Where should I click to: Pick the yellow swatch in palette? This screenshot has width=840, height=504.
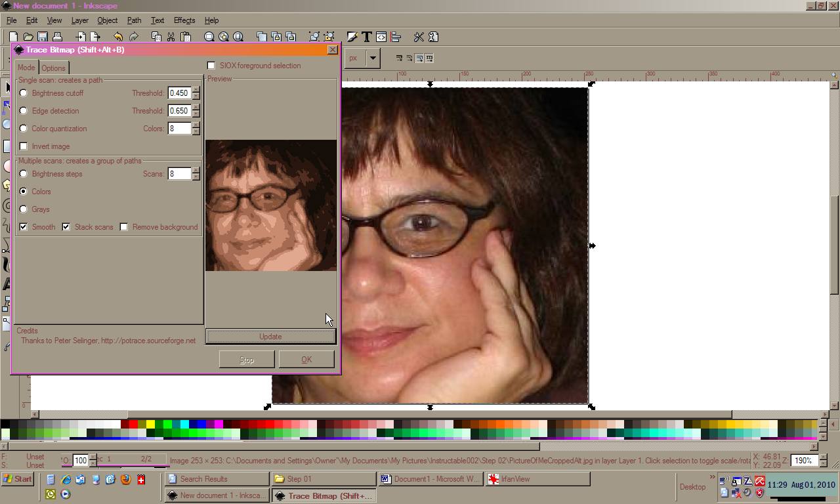pyautogui.click(x=151, y=425)
